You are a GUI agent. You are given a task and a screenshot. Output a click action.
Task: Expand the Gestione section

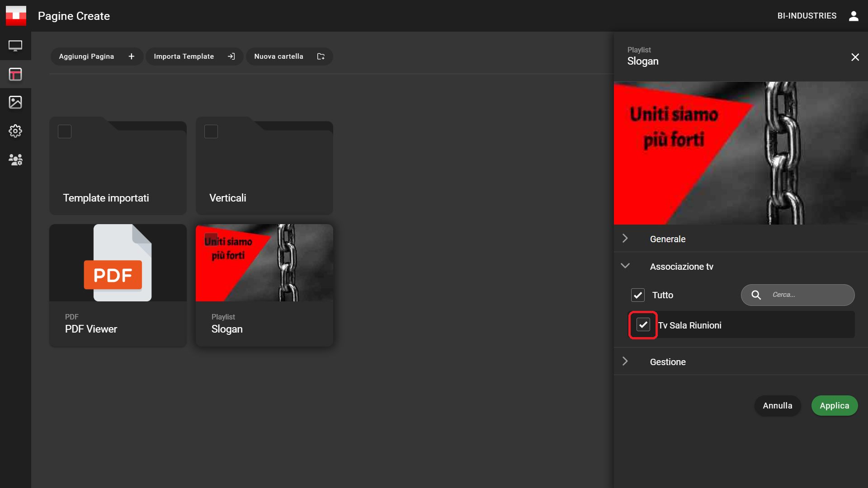668,362
